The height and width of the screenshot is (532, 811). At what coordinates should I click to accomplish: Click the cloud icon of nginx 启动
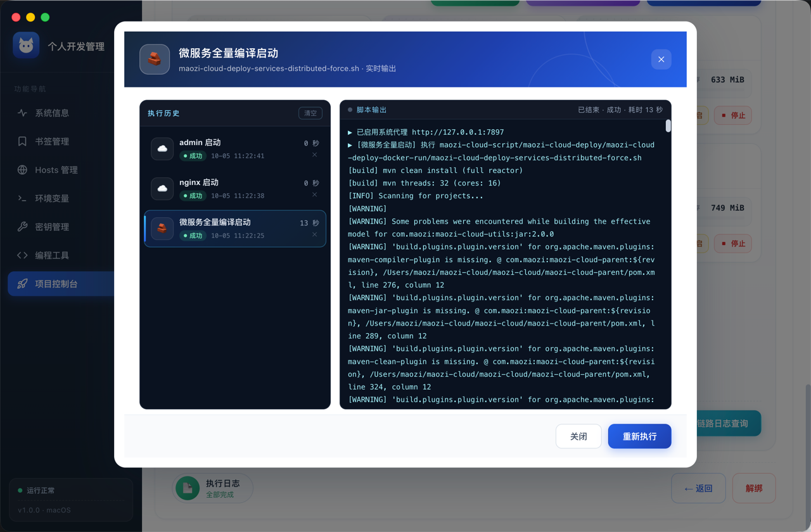[162, 189]
